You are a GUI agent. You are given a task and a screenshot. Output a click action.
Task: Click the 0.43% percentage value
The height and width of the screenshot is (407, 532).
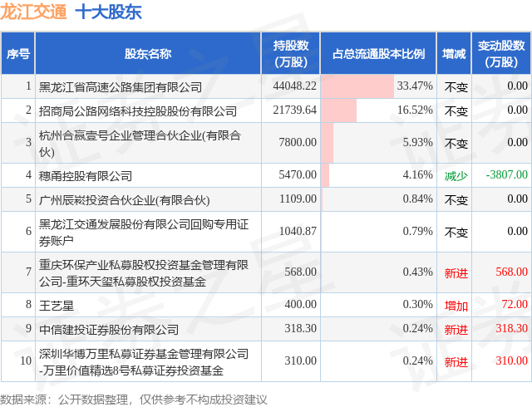(417, 272)
